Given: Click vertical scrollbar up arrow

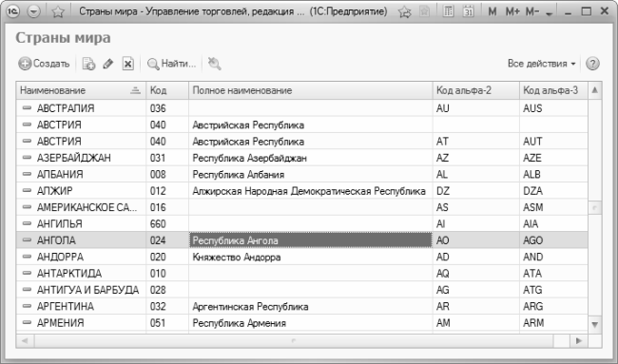Looking at the screenshot, I should (595, 90).
